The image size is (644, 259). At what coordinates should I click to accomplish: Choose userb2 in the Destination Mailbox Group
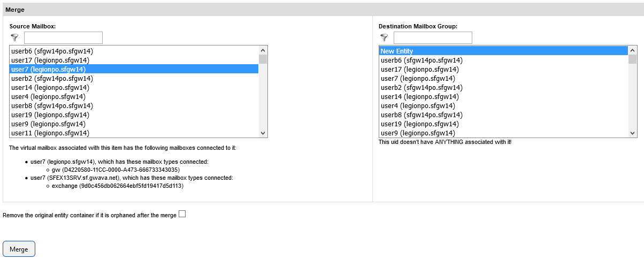(x=421, y=87)
